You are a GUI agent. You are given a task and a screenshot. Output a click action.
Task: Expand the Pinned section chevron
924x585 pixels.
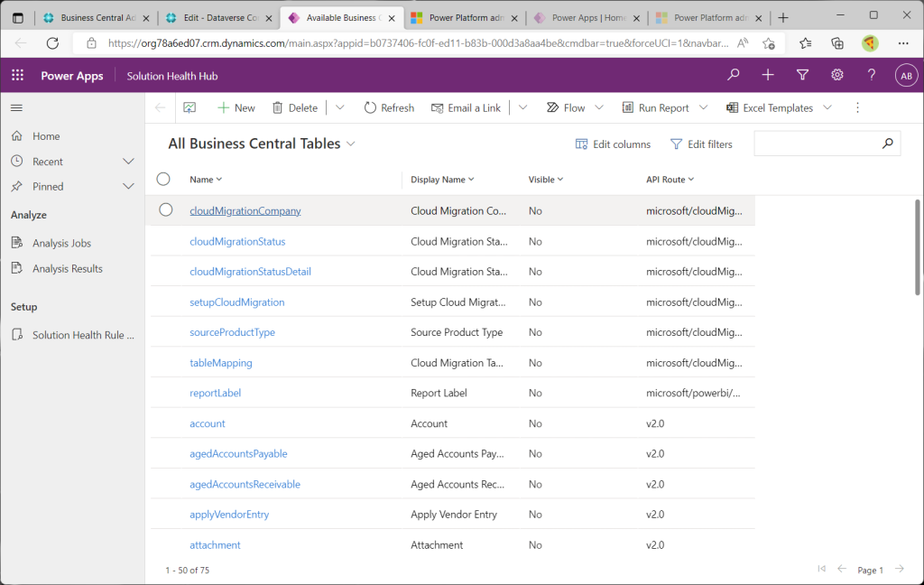pyautogui.click(x=128, y=186)
